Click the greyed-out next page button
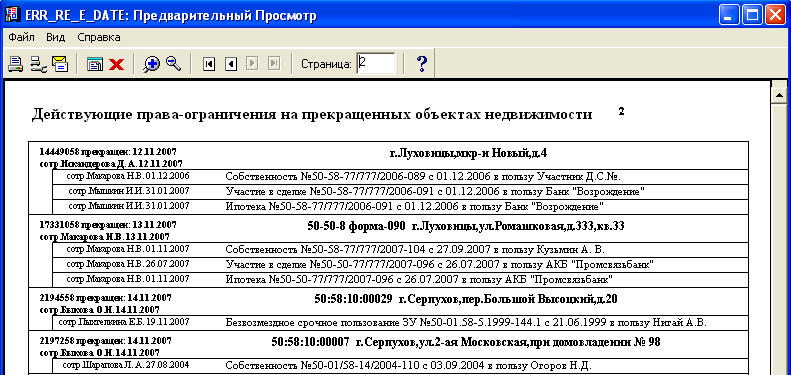 pos(252,64)
